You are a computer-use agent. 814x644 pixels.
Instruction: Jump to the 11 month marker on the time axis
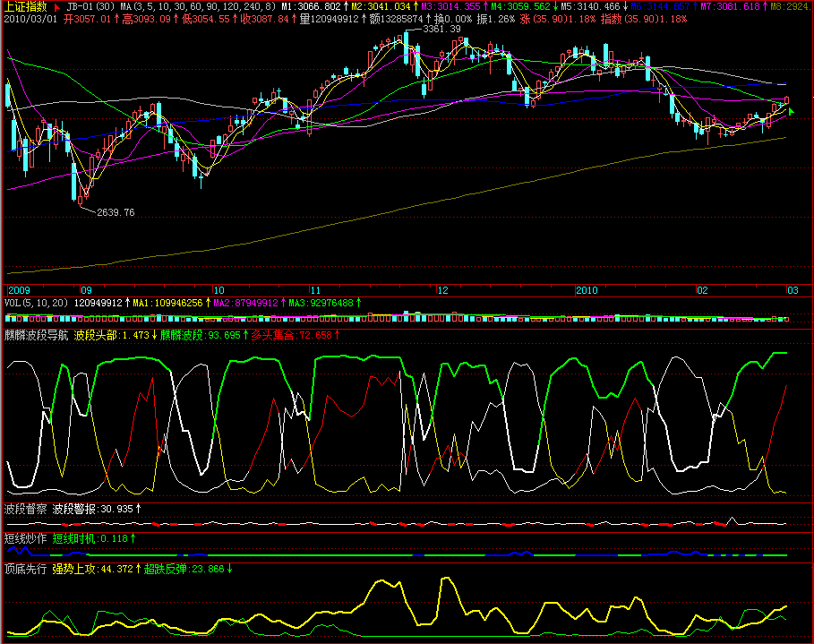pyautogui.click(x=315, y=290)
